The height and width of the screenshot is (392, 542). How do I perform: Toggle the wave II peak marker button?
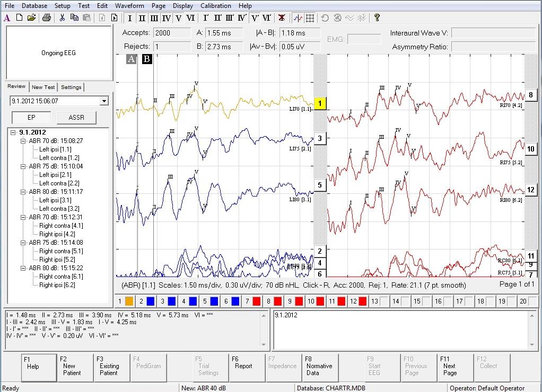(142, 18)
